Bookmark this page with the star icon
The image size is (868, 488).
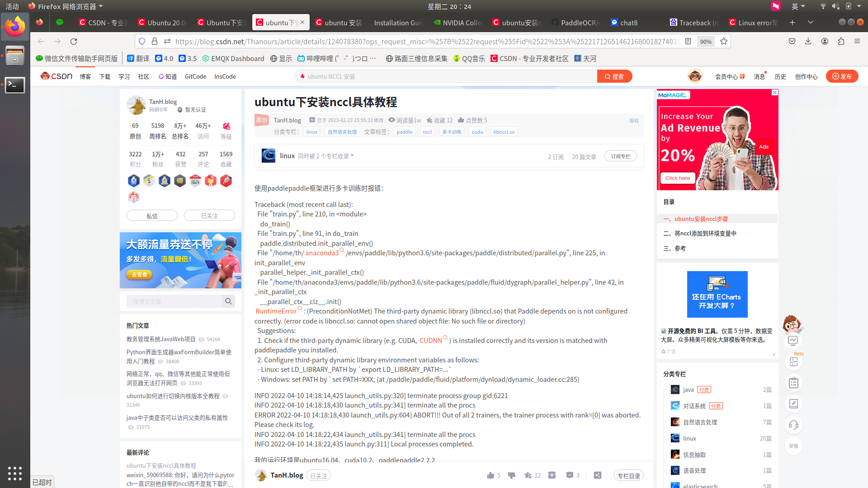pyautogui.click(x=724, y=42)
